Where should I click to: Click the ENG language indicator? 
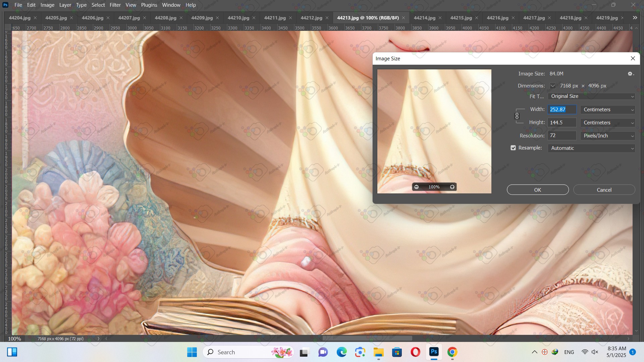pyautogui.click(x=569, y=352)
